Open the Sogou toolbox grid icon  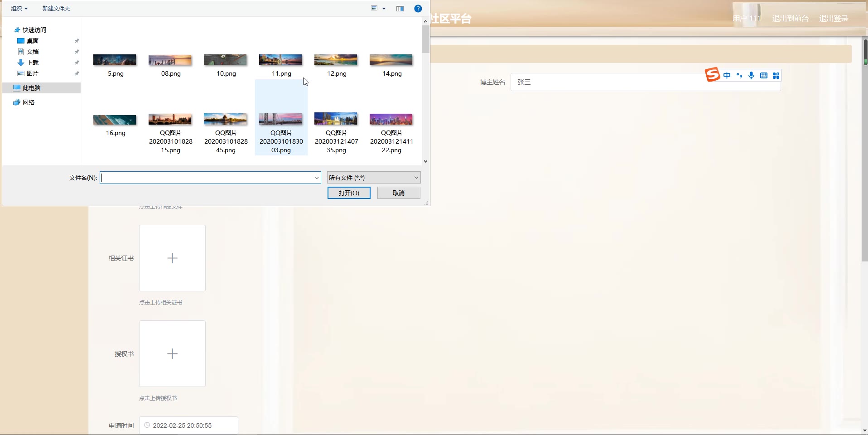(776, 76)
